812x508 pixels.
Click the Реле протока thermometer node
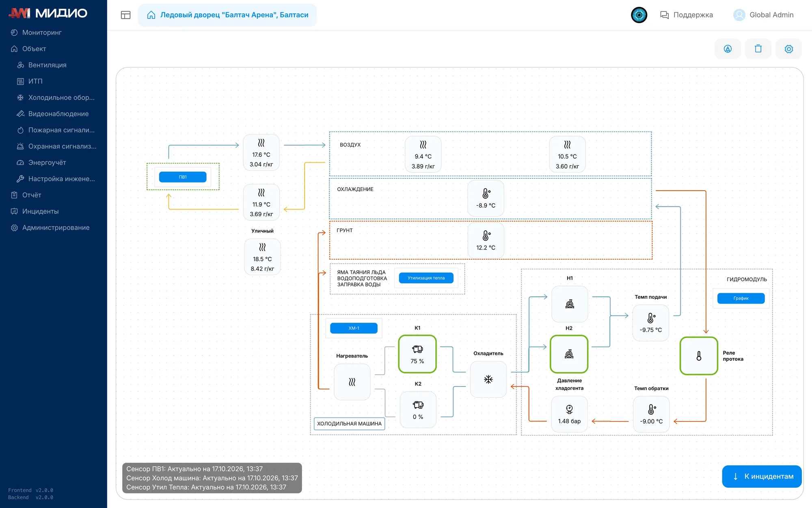click(699, 356)
